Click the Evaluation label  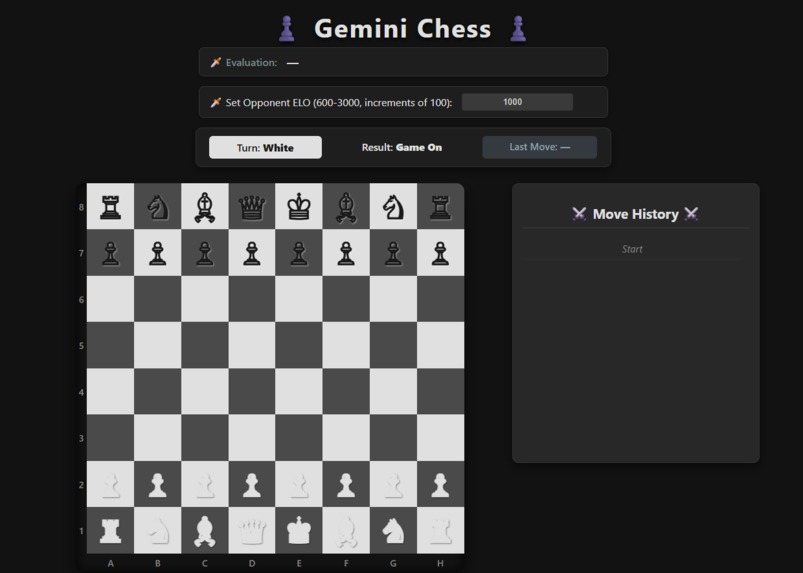(x=251, y=62)
